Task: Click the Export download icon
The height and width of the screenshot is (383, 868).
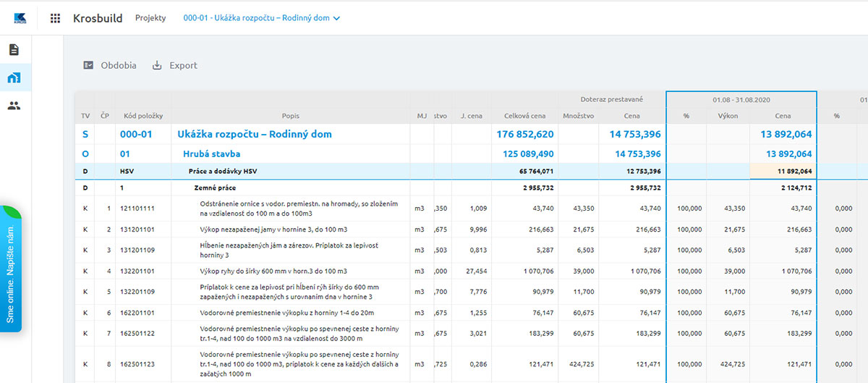Action: point(157,65)
